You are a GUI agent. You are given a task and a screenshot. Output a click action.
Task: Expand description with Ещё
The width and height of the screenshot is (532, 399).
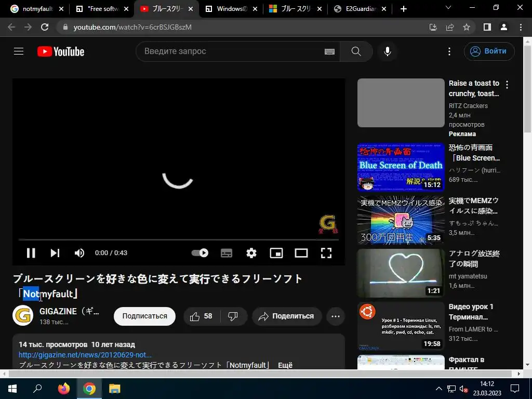pos(285,365)
